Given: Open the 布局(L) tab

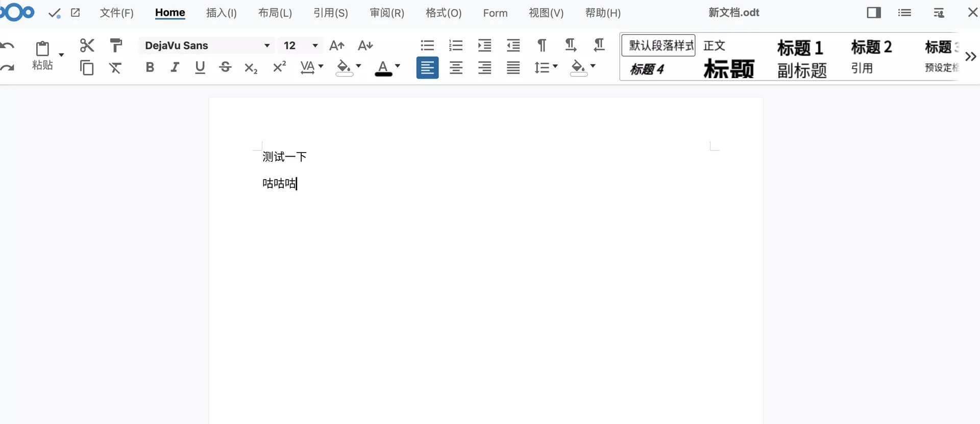Looking at the screenshot, I should [x=275, y=13].
